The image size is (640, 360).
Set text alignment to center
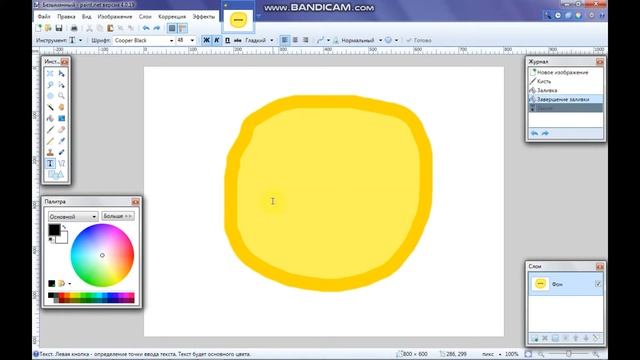pos(295,40)
